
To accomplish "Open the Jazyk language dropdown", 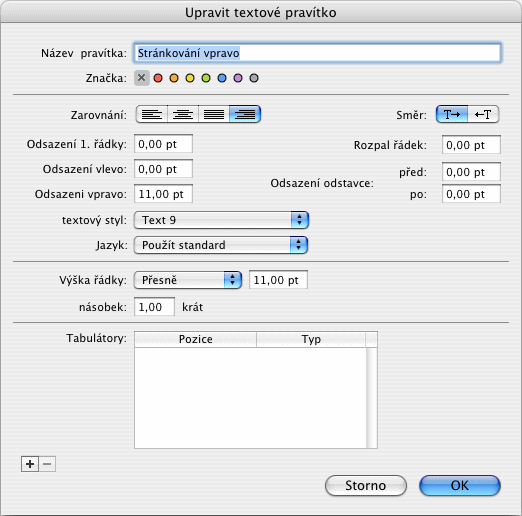I will (221, 245).
